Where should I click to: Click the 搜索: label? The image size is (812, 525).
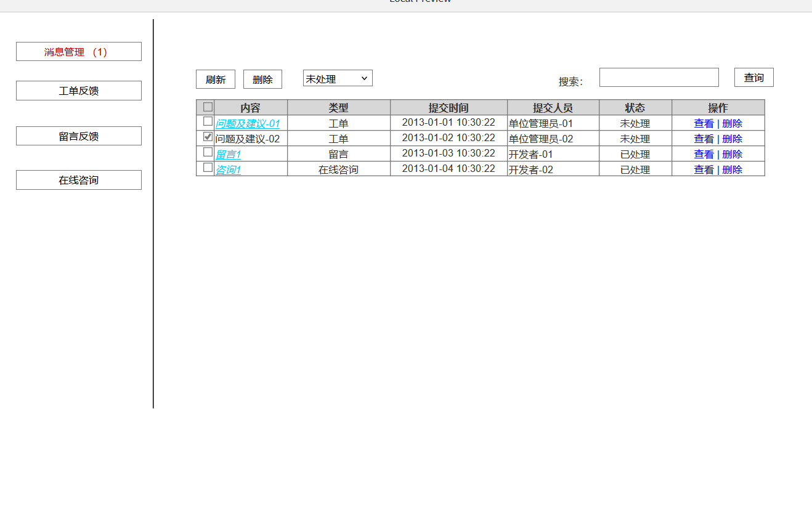pos(570,81)
